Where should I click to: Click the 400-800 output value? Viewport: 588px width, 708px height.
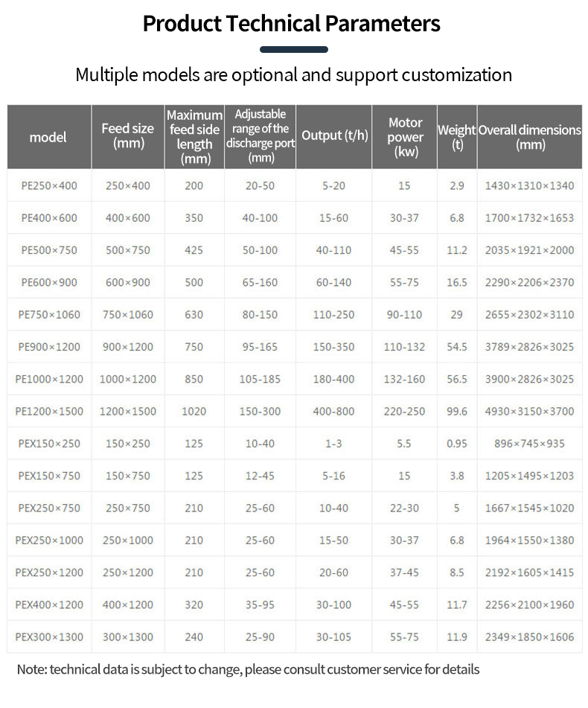coord(334,411)
